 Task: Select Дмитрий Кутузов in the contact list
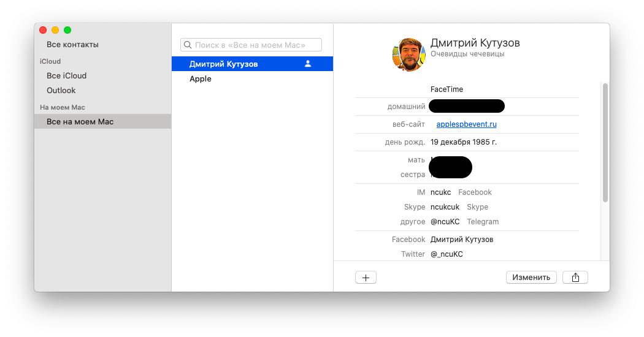tap(252, 64)
